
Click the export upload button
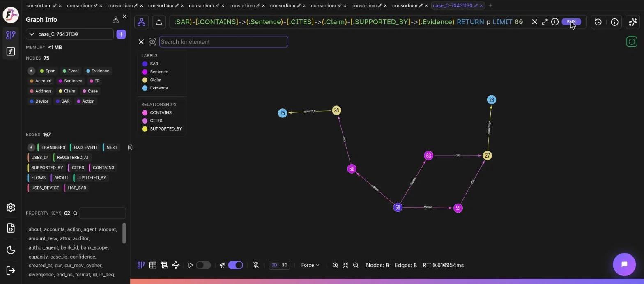point(159,22)
